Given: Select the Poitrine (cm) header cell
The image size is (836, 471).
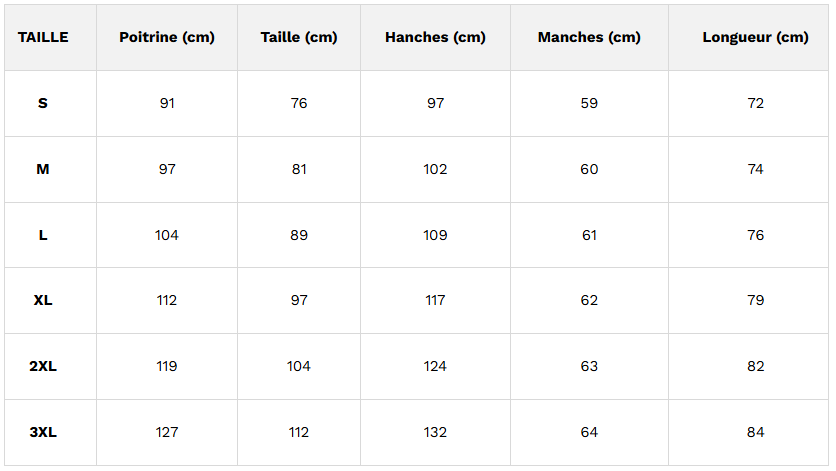Looking at the screenshot, I should (167, 37).
